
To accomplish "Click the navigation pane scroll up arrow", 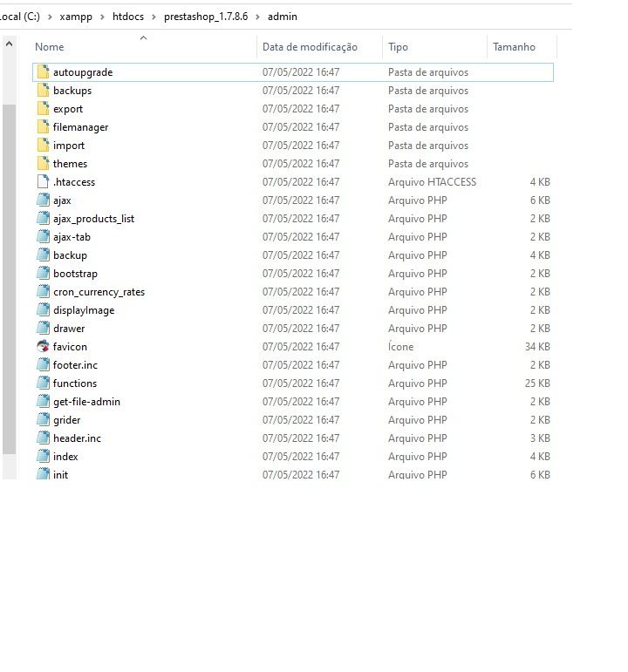I will coord(9,44).
